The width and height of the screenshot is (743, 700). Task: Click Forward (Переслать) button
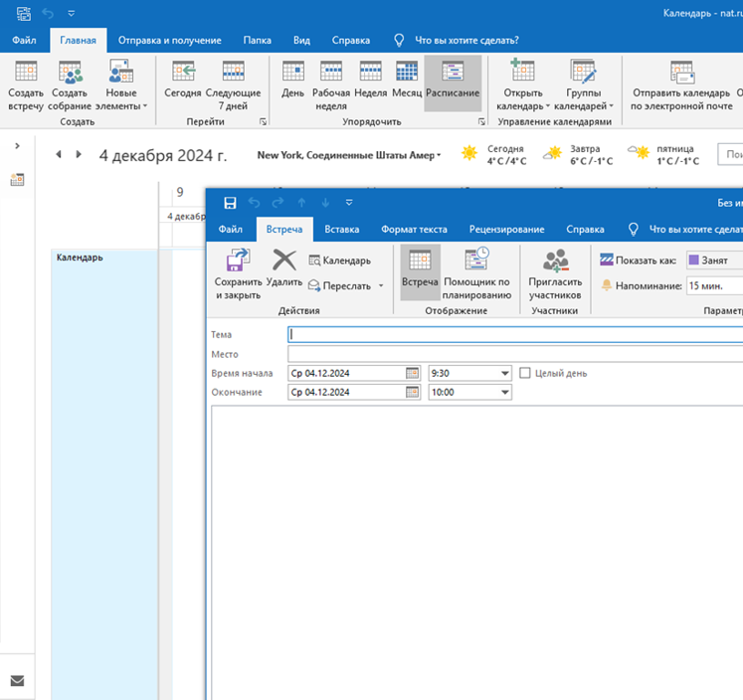340,286
